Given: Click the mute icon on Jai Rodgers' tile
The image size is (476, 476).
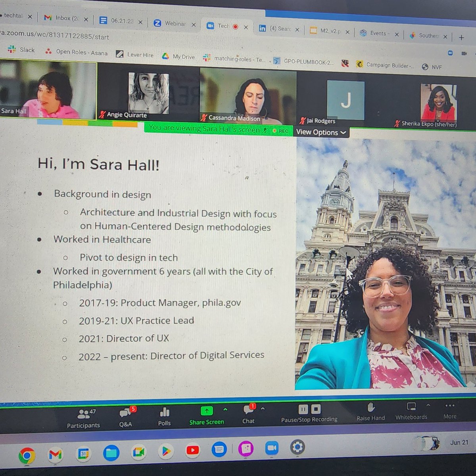Looking at the screenshot, I should (x=303, y=121).
